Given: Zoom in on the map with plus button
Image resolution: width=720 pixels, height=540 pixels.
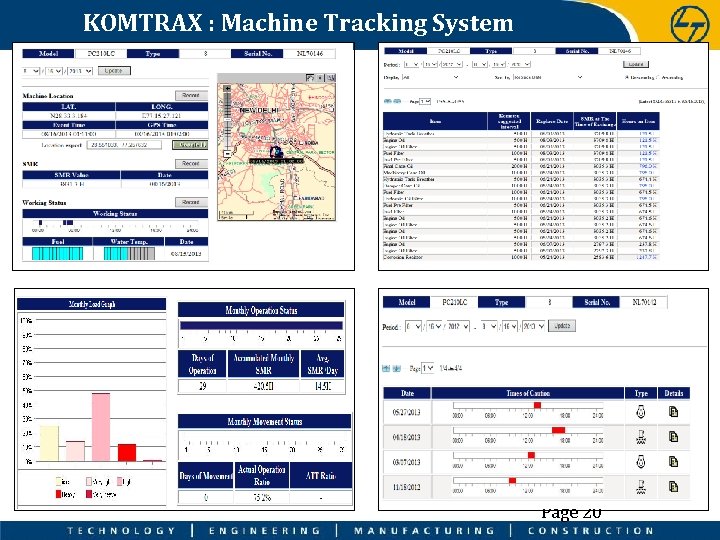Looking at the screenshot, I should coord(227,88).
